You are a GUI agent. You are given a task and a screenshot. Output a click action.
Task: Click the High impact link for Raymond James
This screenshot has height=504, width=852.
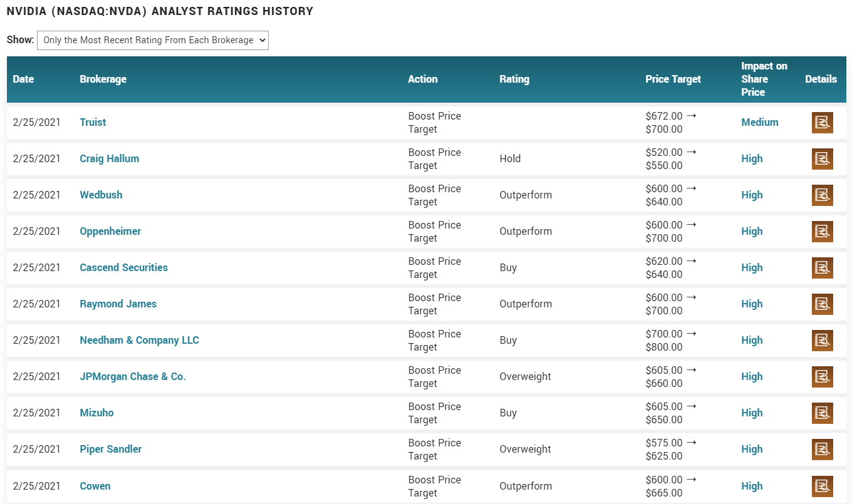(752, 304)
